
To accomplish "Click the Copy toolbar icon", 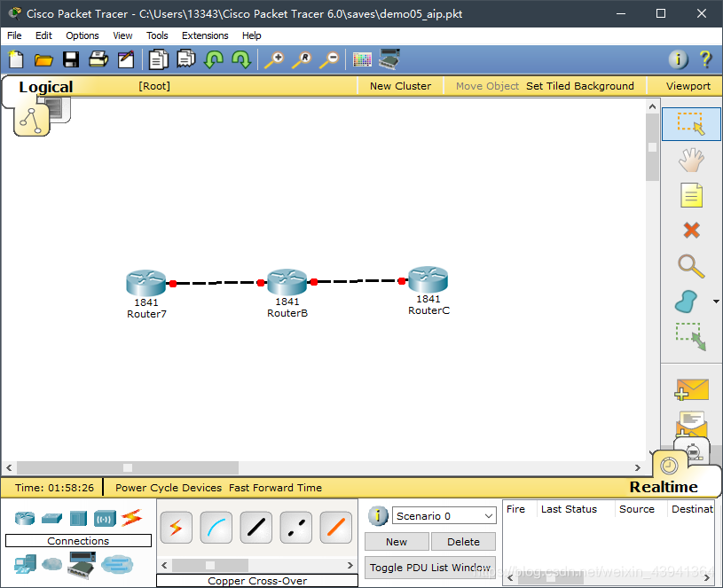I will point(158,60).
